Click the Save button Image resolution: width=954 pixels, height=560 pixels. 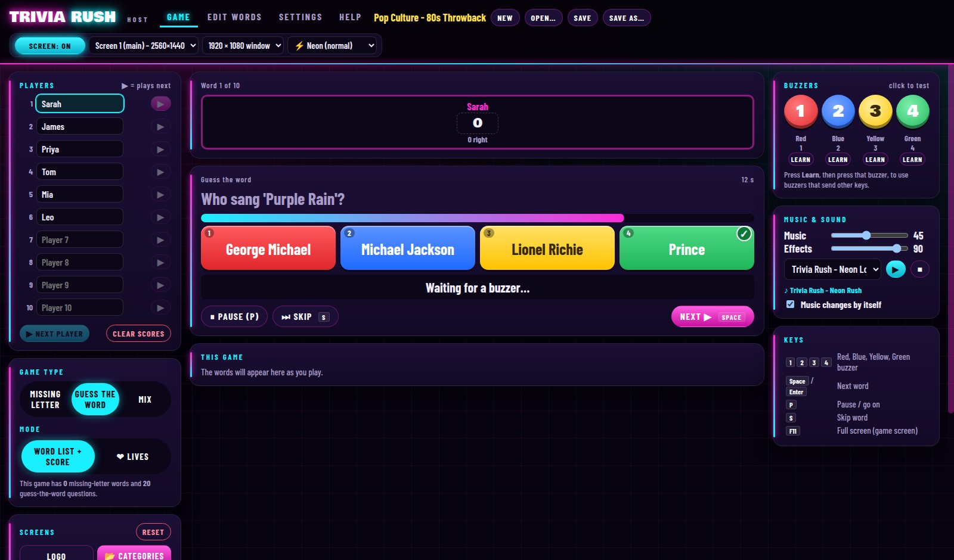coord(583,18)
